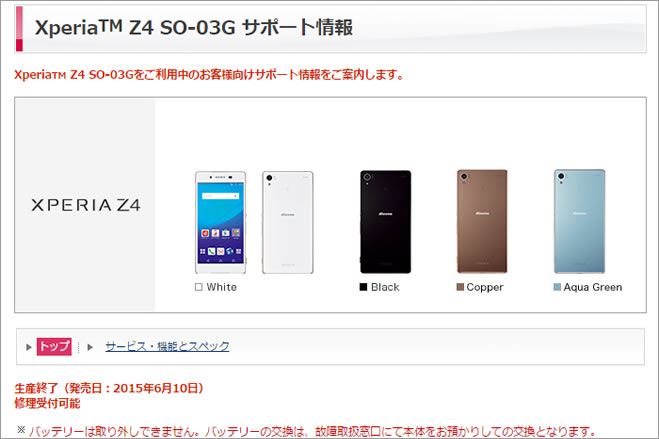The height and width of the screenshot is (439, 659).
Task: Click the arrow icon before トップ
Action: click(29, 347)
